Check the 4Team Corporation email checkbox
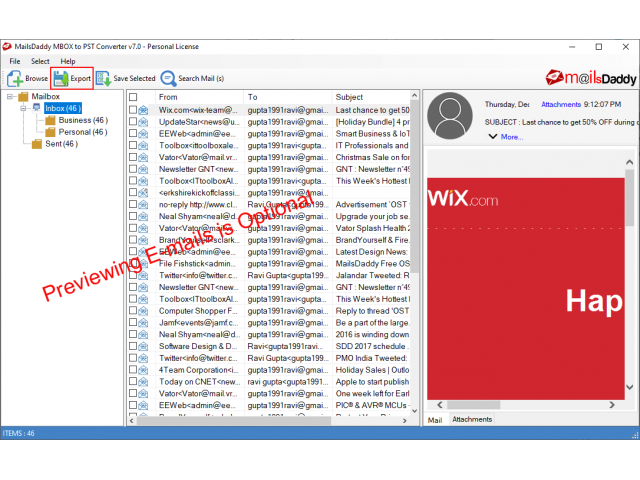640x480 pixels. click(x=133, y=370)
